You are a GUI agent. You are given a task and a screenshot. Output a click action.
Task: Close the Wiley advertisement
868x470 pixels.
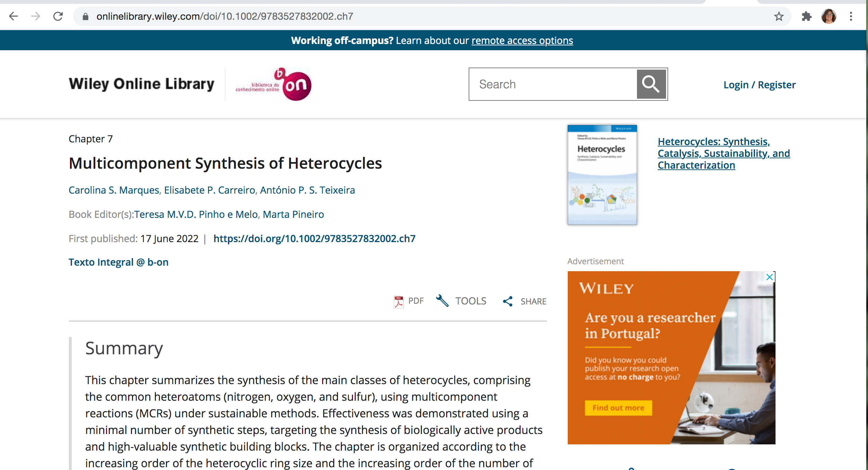[770, 277]
